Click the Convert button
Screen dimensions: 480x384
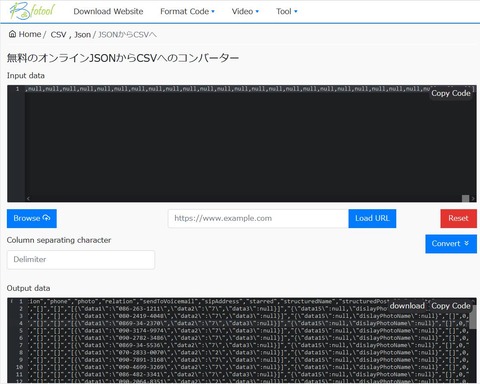pos(451,244)
